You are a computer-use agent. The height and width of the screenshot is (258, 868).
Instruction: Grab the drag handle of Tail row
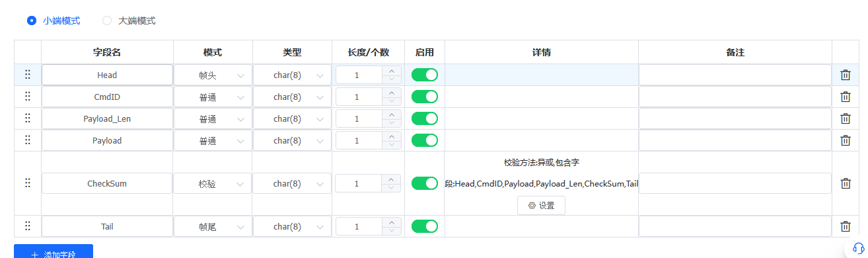coord(28,226)
